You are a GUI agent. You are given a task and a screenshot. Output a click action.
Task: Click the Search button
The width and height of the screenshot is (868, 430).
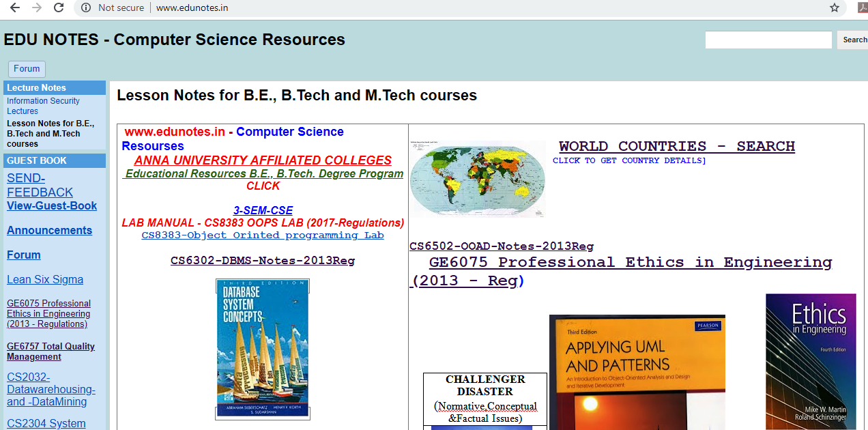[854, 40]
